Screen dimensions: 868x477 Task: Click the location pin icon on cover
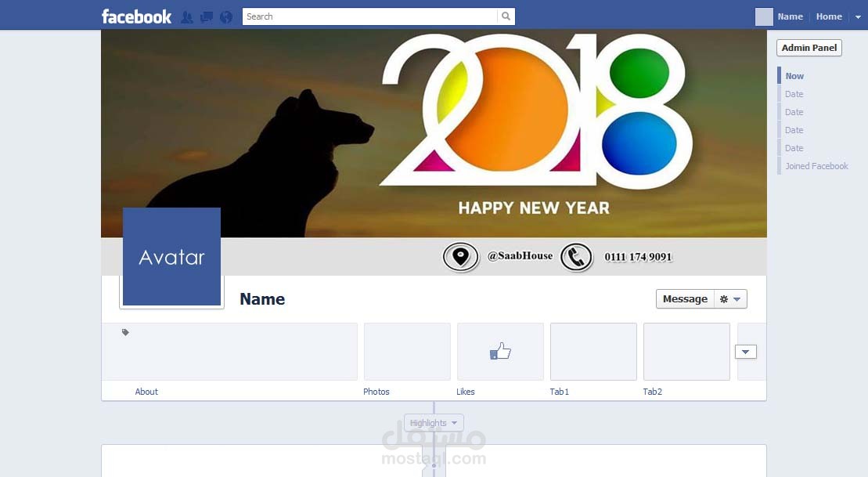(460, 257)
